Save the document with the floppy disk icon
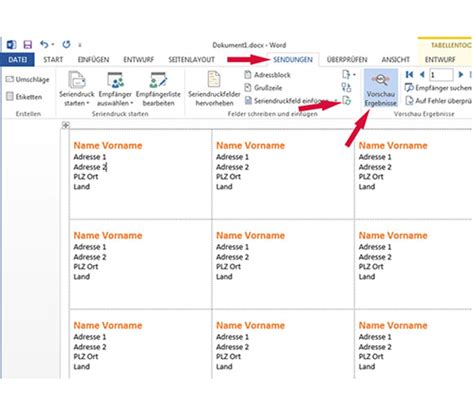Viewport: 474px width, 408px height. [x=28, y=45]
